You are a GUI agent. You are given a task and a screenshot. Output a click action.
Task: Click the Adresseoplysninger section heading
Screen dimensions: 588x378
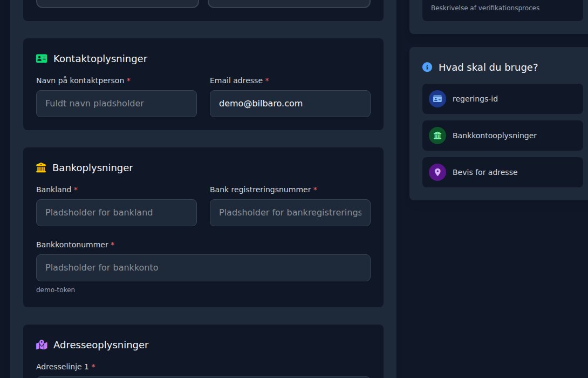pos(101,345)
